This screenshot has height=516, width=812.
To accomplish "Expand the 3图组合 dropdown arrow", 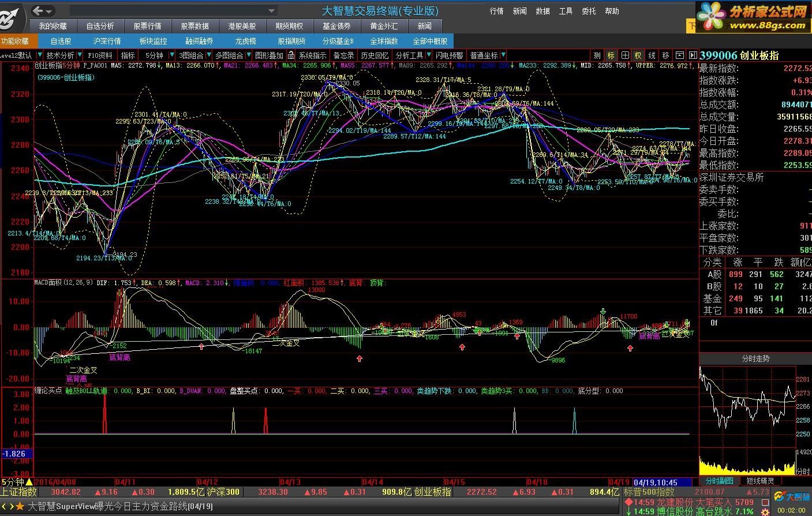I will (208, 55).
